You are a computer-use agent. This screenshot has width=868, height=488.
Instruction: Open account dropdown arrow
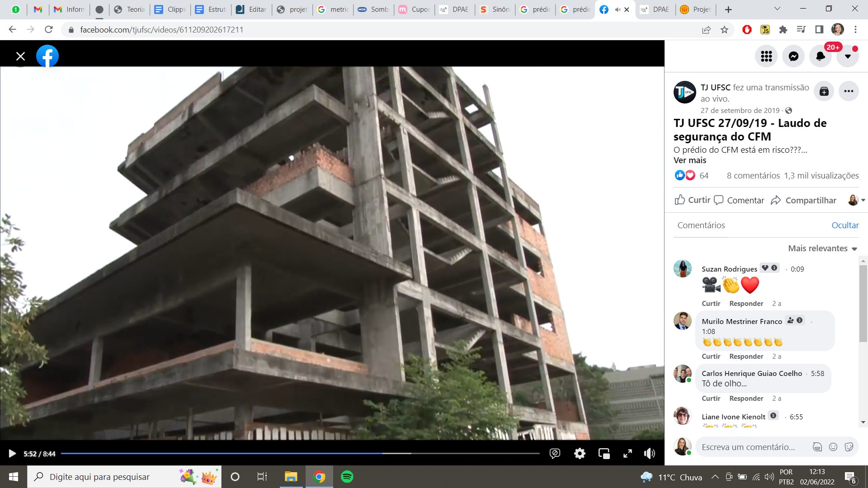[848, 56]
